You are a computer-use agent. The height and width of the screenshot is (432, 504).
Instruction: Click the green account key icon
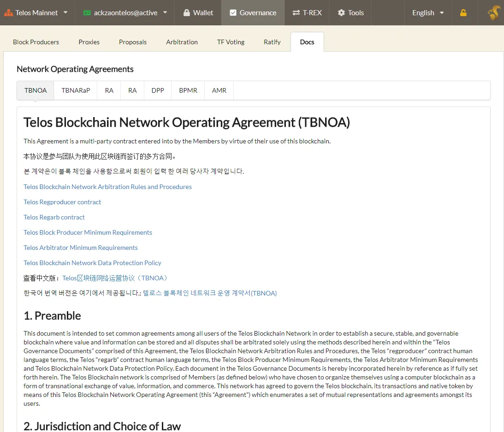tap(87, 13)
